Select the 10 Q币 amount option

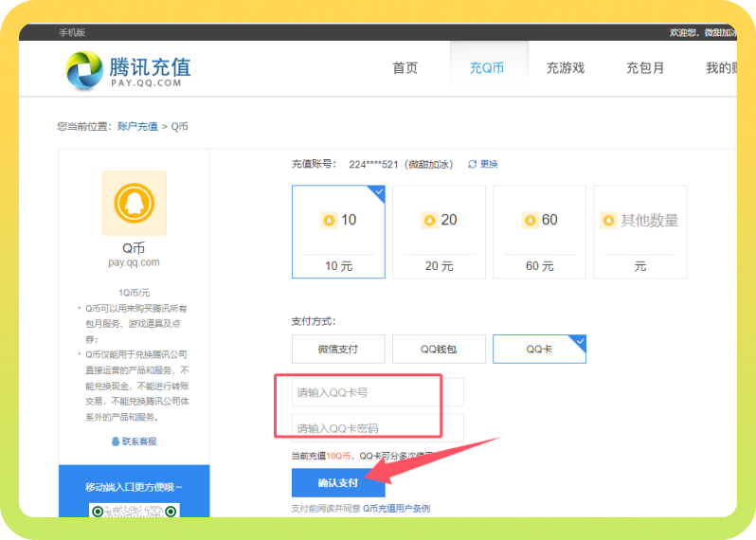pos(338,232)
